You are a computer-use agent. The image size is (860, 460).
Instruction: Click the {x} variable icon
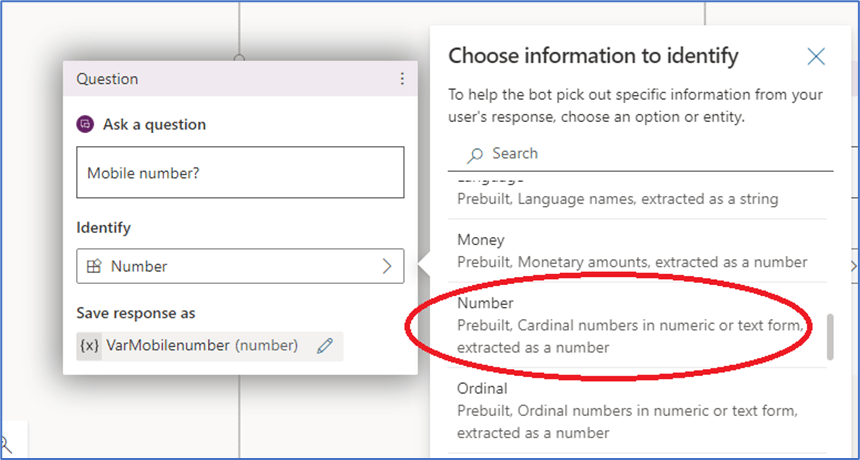[90, 346]
